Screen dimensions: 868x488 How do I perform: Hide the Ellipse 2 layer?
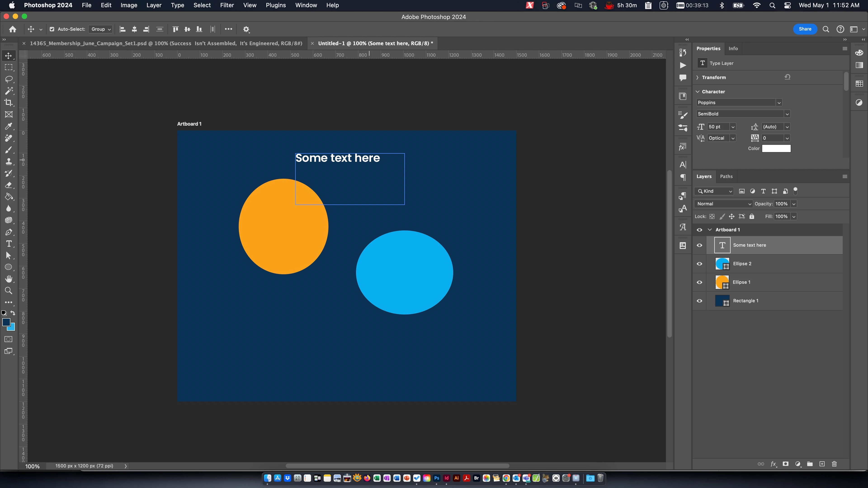click(700, 264)
